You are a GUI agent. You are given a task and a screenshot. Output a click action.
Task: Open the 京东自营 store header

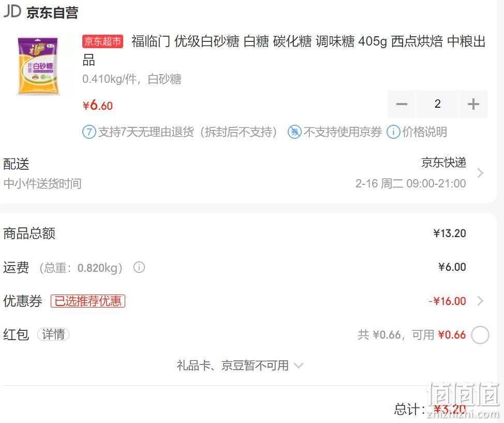click(52, 12)
